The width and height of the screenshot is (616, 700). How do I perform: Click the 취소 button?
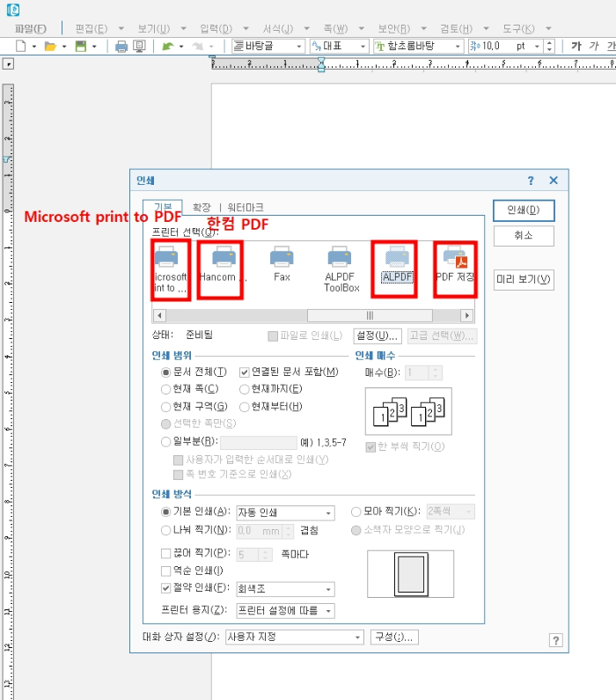[524, 236]
